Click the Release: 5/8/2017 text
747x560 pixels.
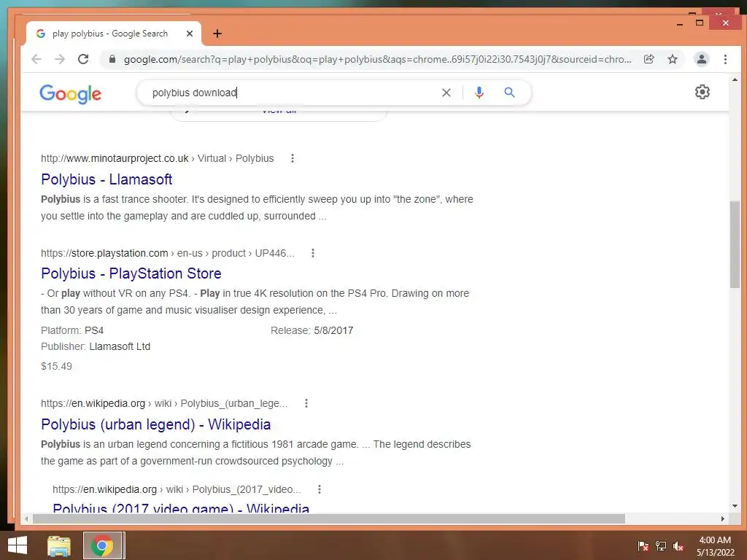tap(311, 330)
